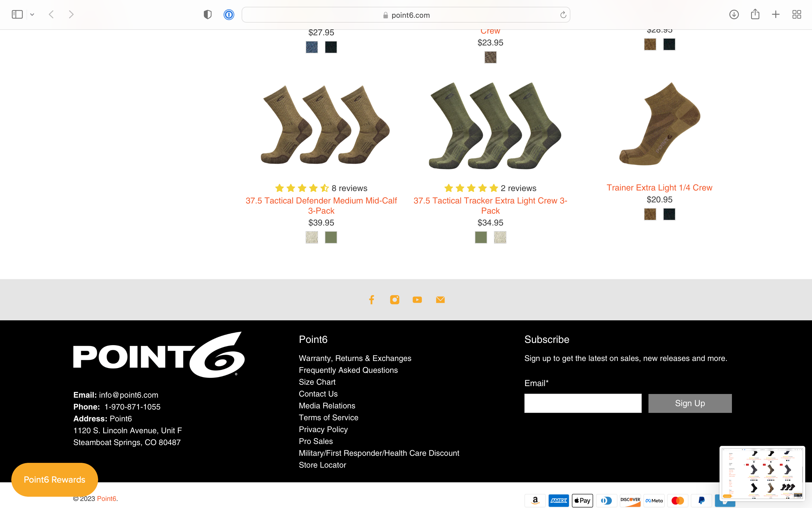The width and height of the screenshot is (812, 508).
Task: Open the Pro Sales link
Action: (x=316, y=441)
